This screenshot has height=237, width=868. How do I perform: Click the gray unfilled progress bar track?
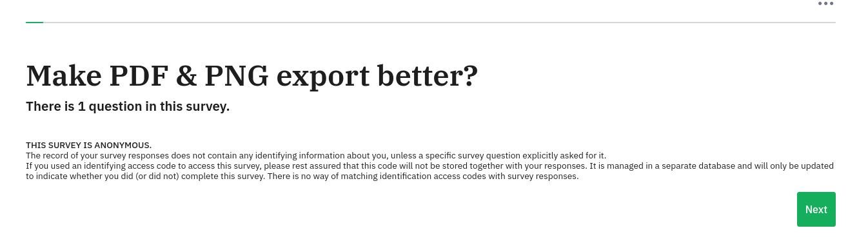pyautogui.click(x=439, y=22)
